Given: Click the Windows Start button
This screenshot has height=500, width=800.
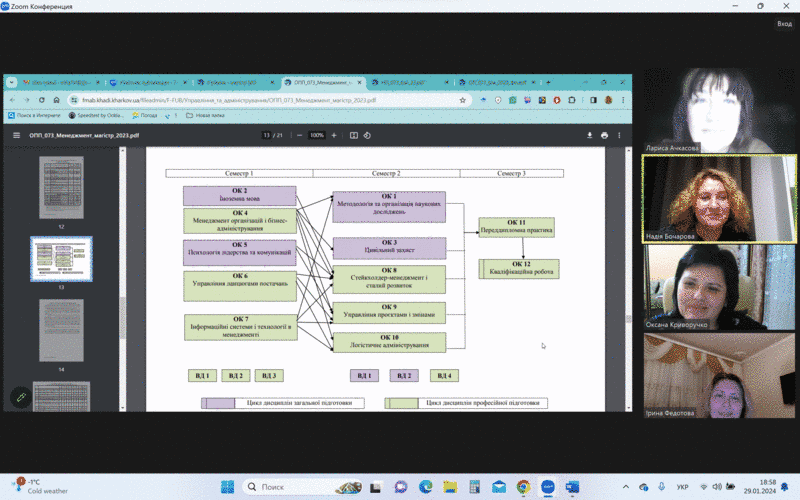Looking at the screenshot, I should pyautogui.click(x=227, y=486).
